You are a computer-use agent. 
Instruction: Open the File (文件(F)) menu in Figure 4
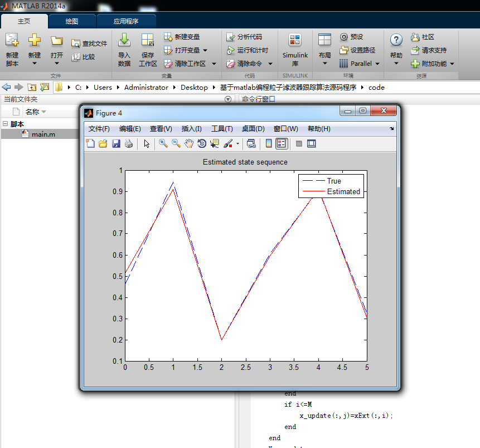tap(99, 129)
